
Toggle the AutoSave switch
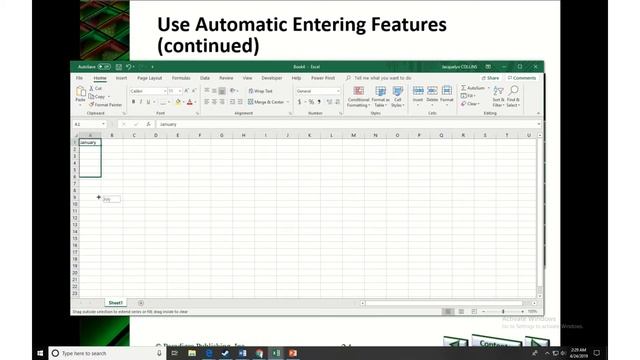click(x=104, y=67)
